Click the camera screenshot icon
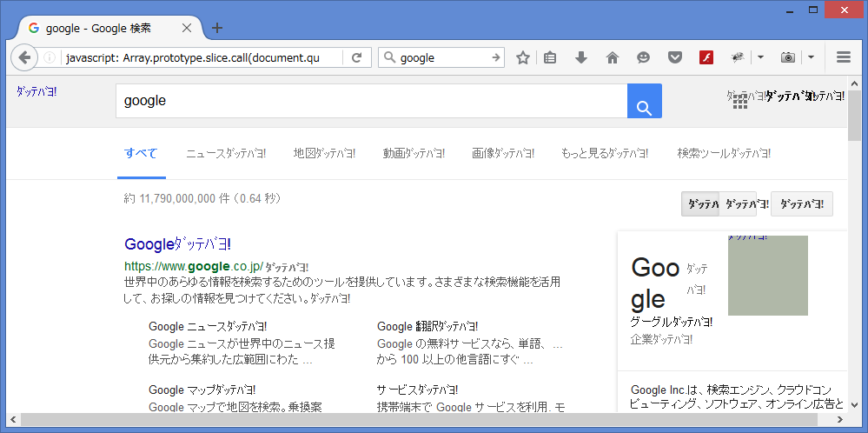The image size is (868, 433). coord(788,57)
